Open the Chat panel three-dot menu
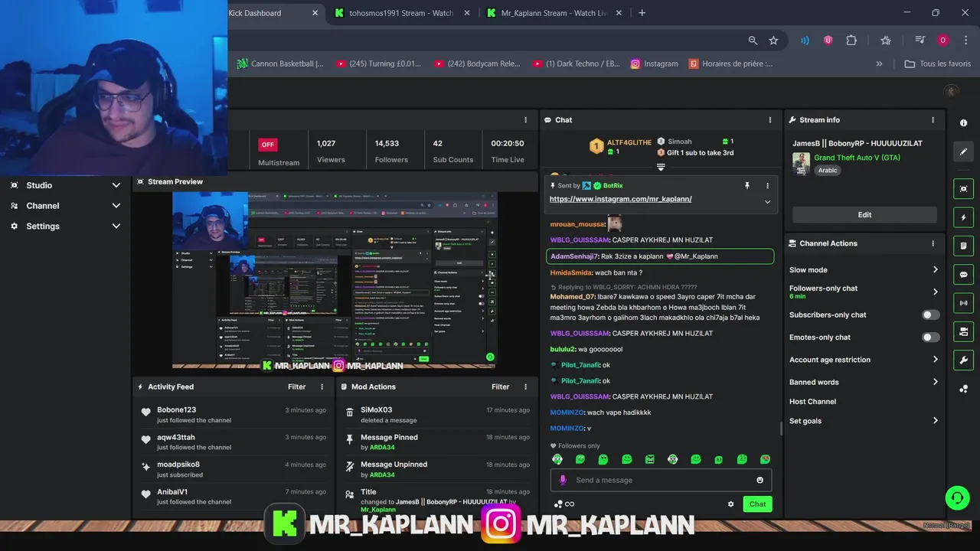The height and width of the screenshot is (551, 980). (x=770, y=120)
